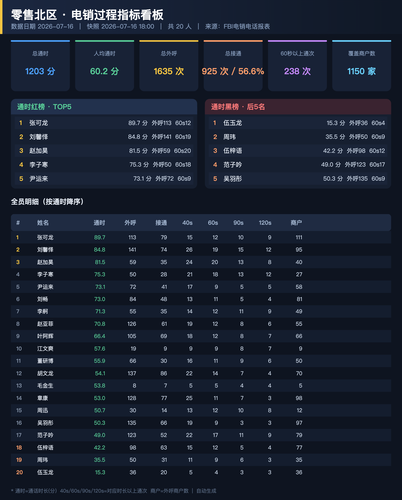402x500 pixels.
Task: Click the 40s column header
Action: [187, 223]
